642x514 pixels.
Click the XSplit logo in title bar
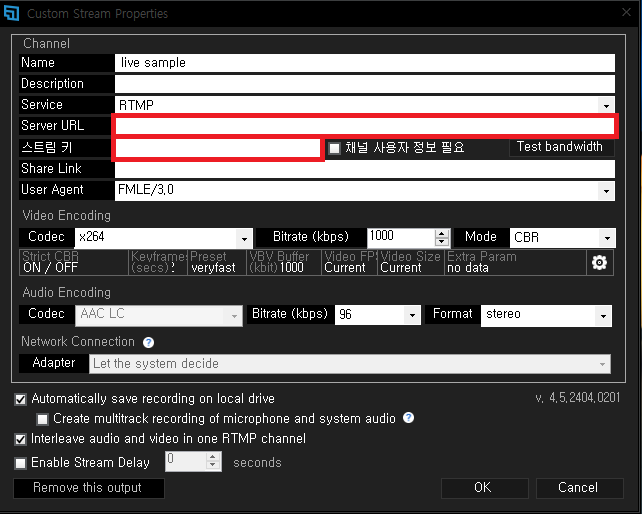[x=13, y=14]
